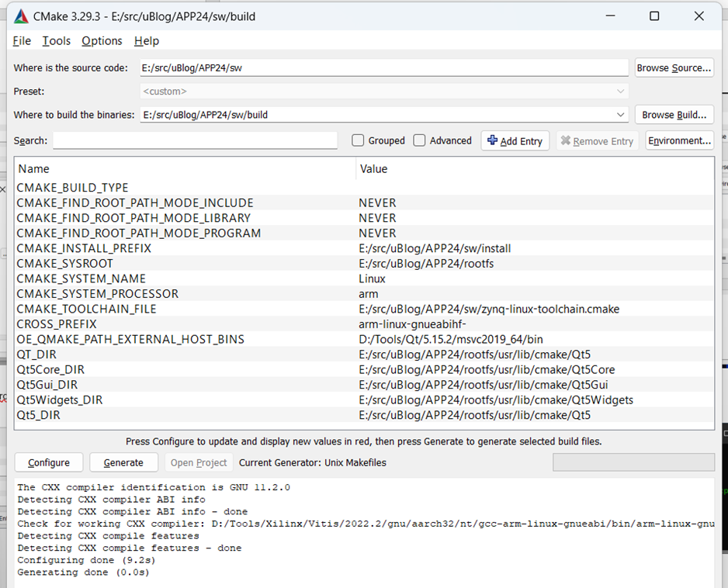Click the CMake logo icon in title bar

pyautogui.click(x=21, y=17)
